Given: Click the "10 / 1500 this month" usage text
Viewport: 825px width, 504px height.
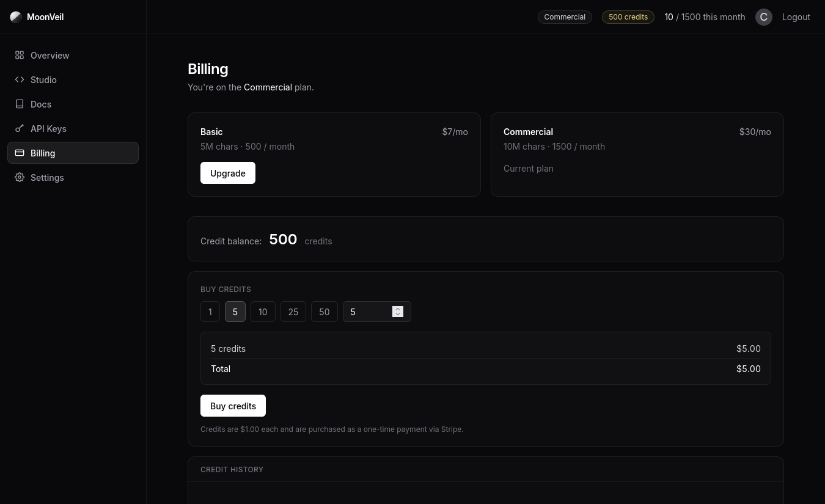Looking at the screenshot, I should 705,17.
